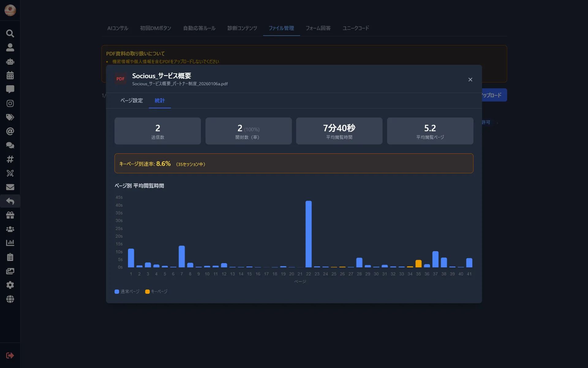Viewport: 588px width, 368px height.
Task: Click the bar for page 1
Action: click(131, 258)
